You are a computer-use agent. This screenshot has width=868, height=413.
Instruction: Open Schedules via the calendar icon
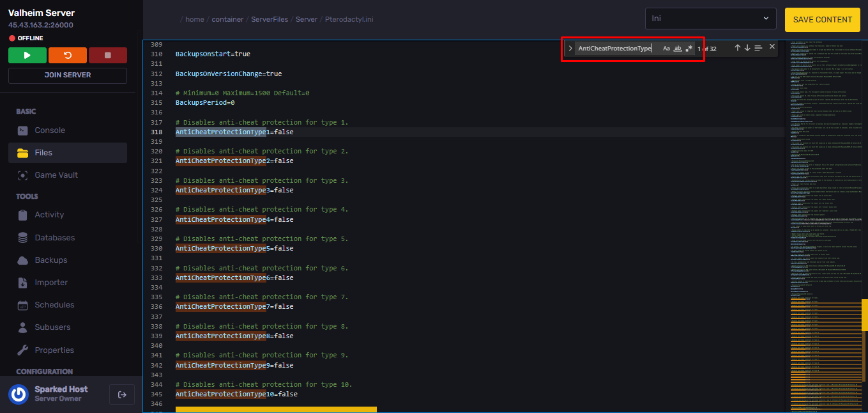[22, 305]
